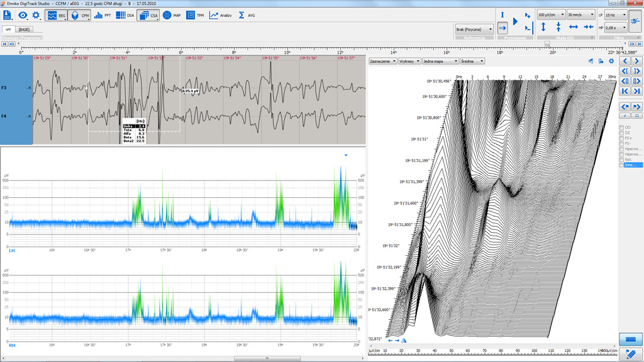Toggle the EEG view button
The height and width of the screenshot is (362, 644).
tap(56, 15)
